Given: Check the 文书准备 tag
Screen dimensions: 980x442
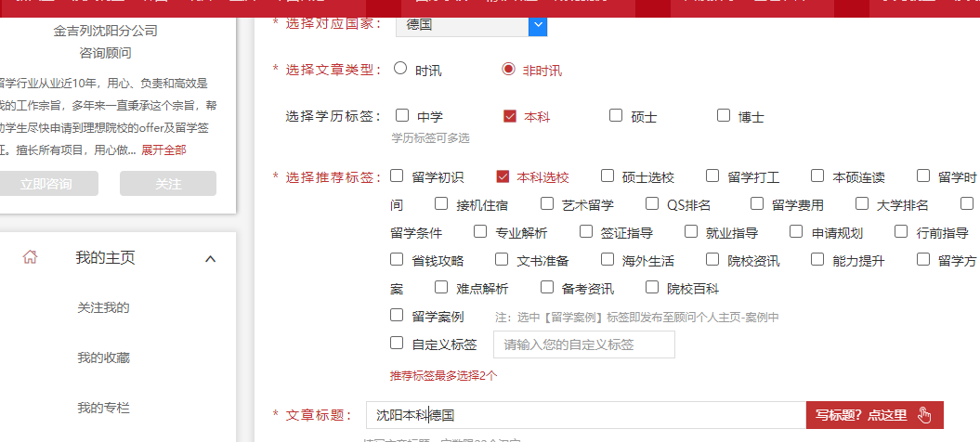Looking at the screenshot, I should 502,259.
